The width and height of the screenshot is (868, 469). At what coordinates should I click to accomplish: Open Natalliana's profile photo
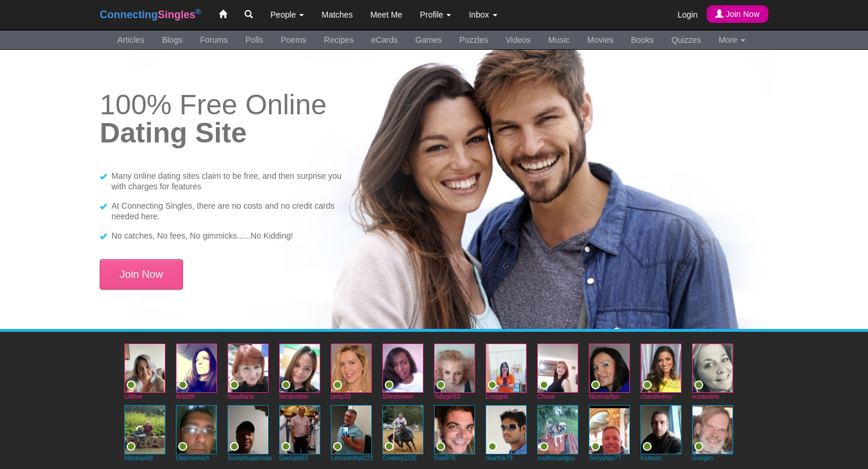click(x=248, y=368)
